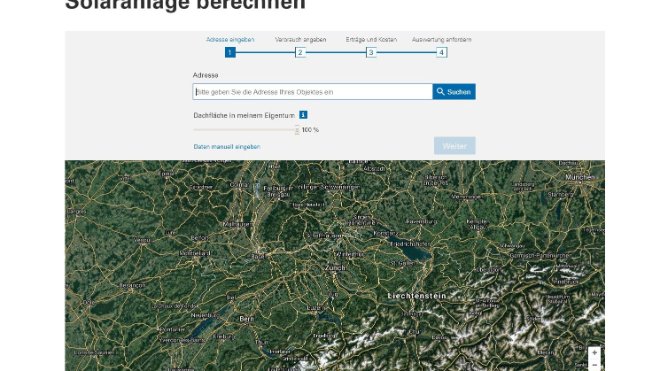
Task: Click the Weiter button
Action: point(455,146)
